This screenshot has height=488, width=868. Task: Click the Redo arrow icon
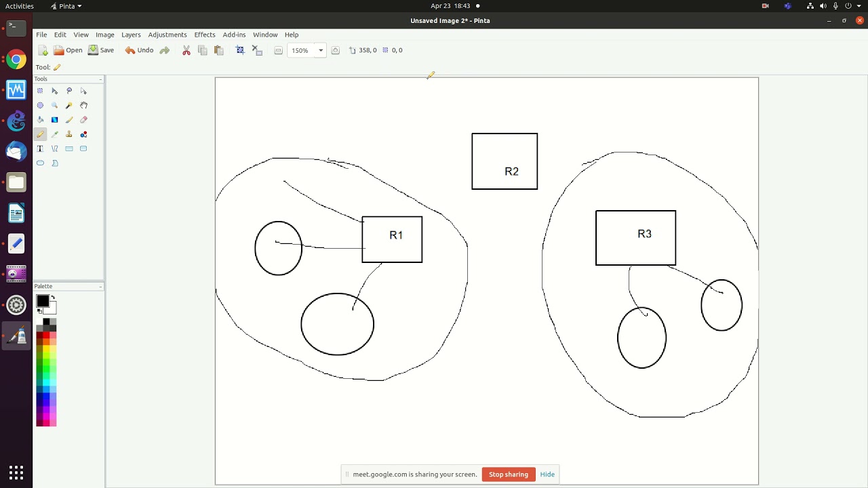(164, 50)
